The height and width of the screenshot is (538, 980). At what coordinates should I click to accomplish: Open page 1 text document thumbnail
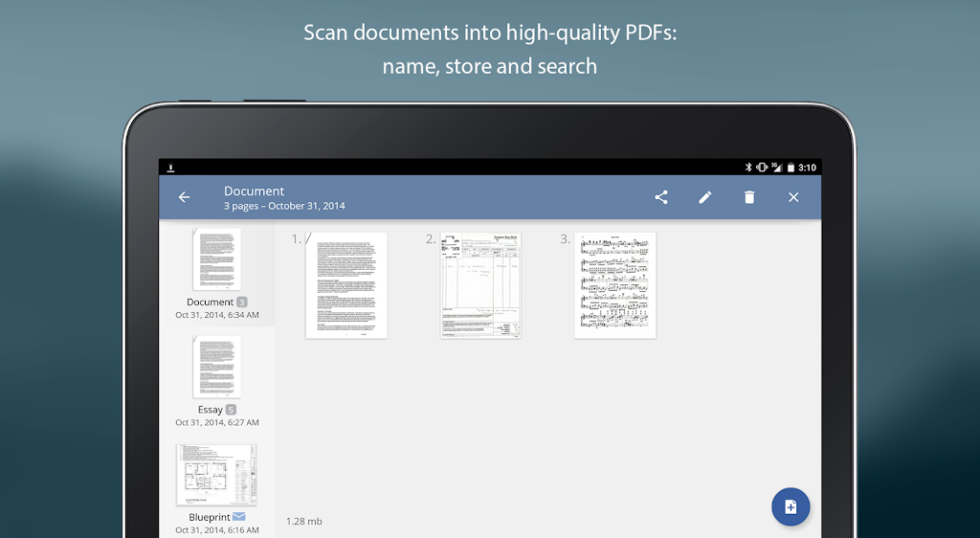point(346,285)
